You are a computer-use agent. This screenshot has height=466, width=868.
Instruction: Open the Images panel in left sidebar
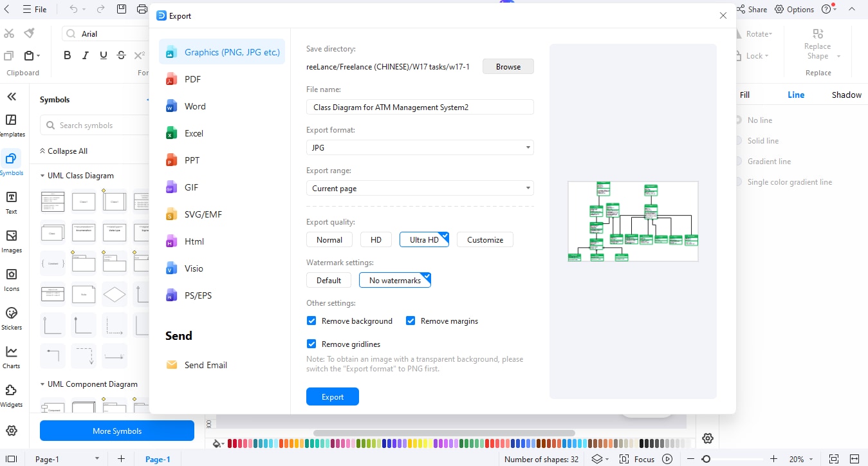(11, 241)
